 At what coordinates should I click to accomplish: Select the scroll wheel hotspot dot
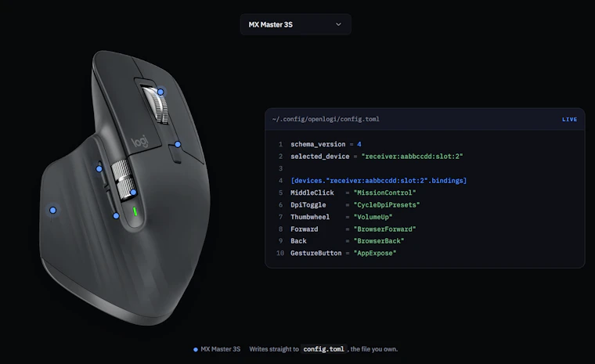[160, 92]
